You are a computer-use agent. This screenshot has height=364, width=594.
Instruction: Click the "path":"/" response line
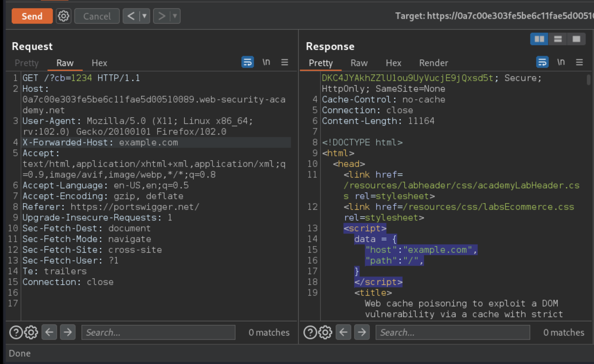[394, 260]
